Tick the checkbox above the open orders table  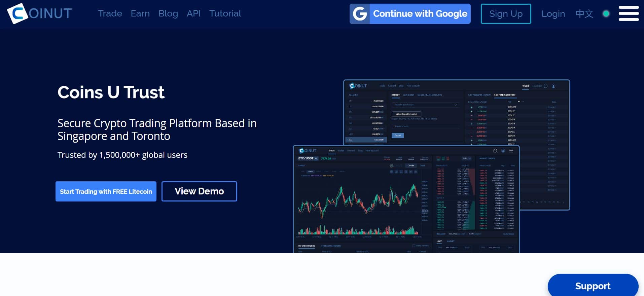[x=414, y=246]
